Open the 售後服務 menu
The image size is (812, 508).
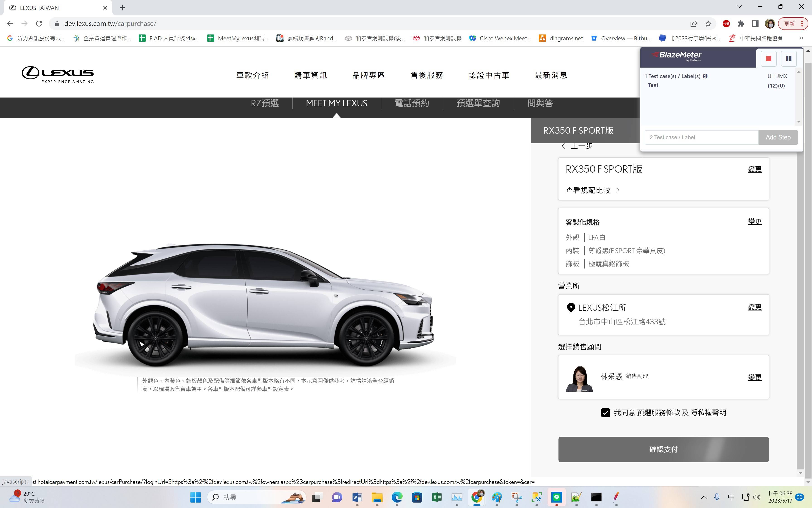click(x=427, y=75)
